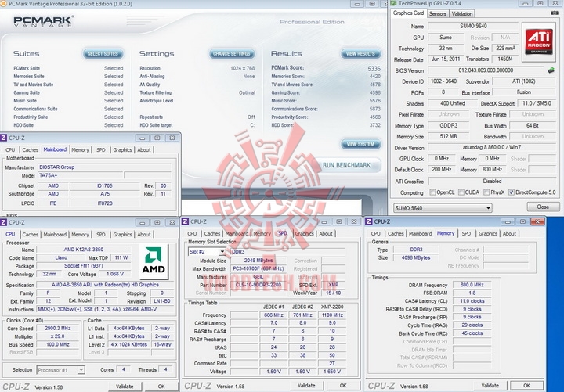Click Validate in the CPU-Z Memory window
Viewport: 564px width, 392px height.
[x=490, y=386]
